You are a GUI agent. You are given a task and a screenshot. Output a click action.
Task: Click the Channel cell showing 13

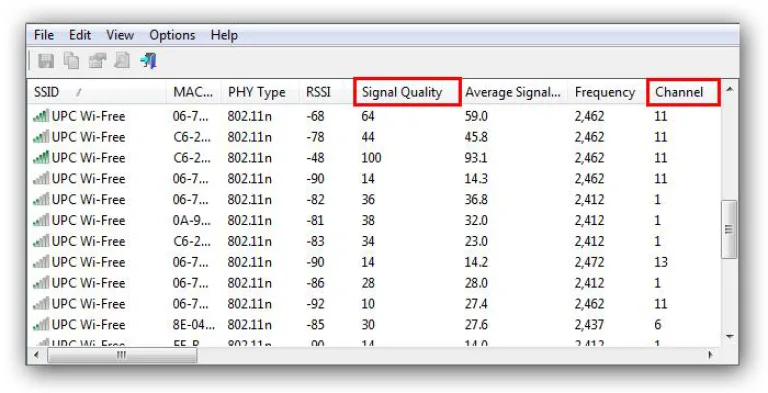661,262
